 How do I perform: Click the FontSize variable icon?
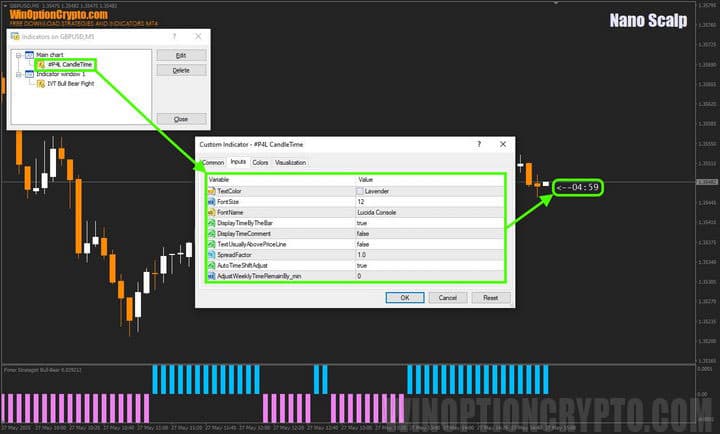coord(211,201)
